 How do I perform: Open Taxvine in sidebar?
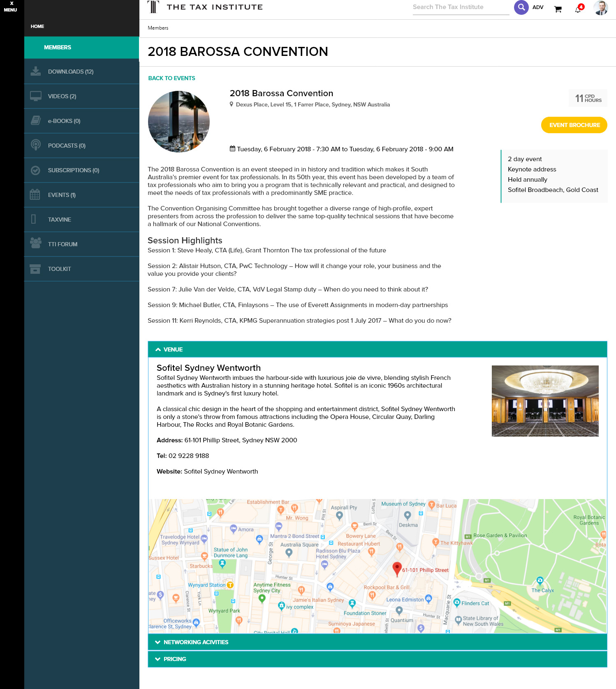point(82,220)
